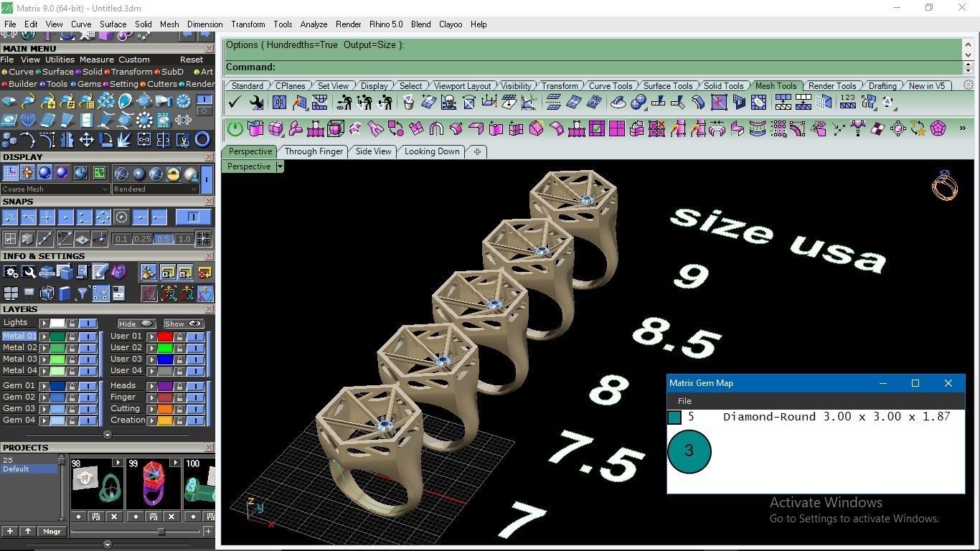Select the 0.25 snap increment

coord(142,239)
